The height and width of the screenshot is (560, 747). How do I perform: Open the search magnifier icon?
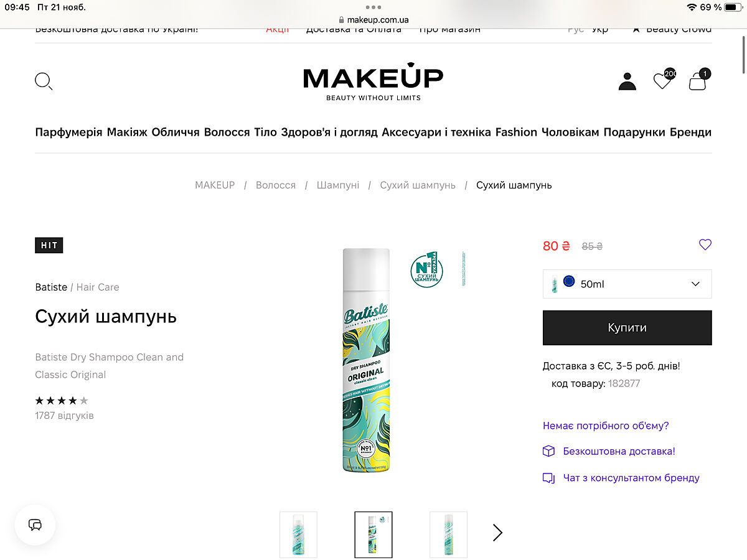tap(44, 82)
